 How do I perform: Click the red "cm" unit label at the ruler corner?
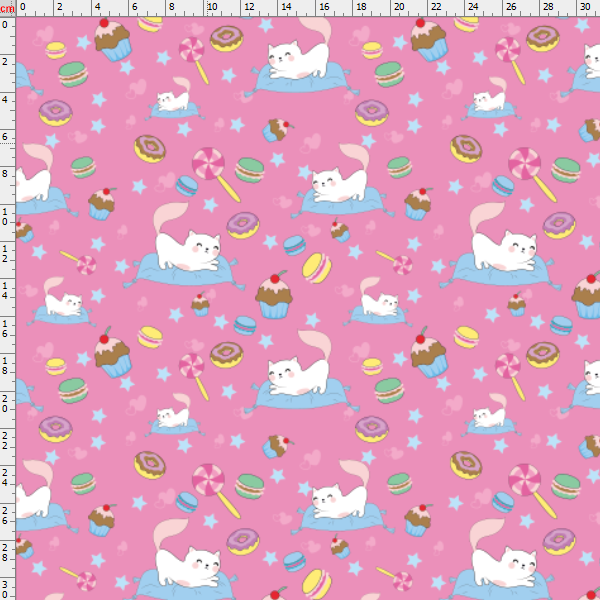7,8
